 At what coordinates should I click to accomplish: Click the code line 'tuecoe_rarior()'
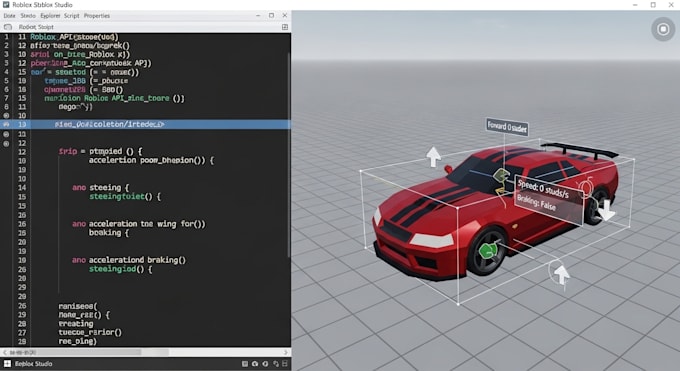[x=90, y=332]
